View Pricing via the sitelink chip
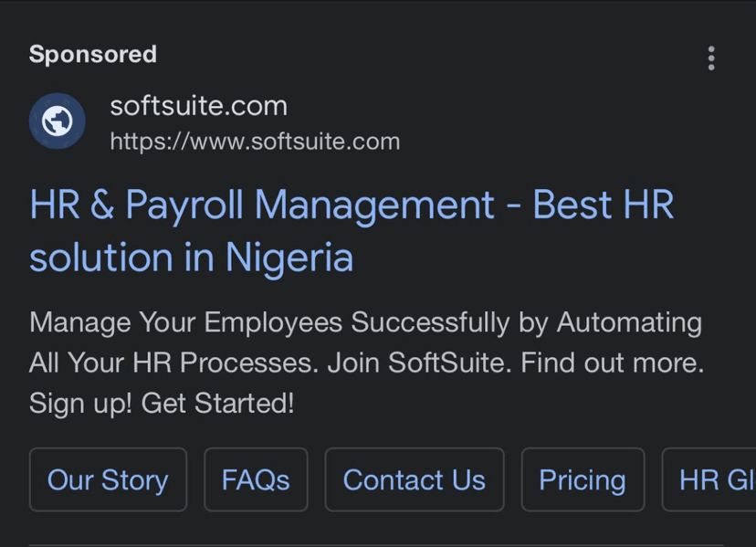 pyautogui.click(x=583, y=479)
